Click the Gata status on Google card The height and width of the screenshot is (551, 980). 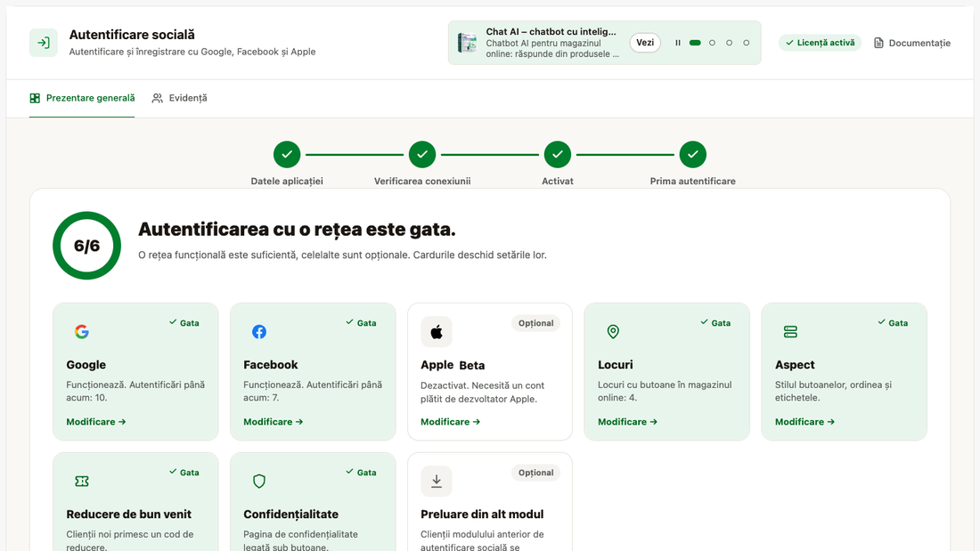pyautogui.click(x=184, y=323)
